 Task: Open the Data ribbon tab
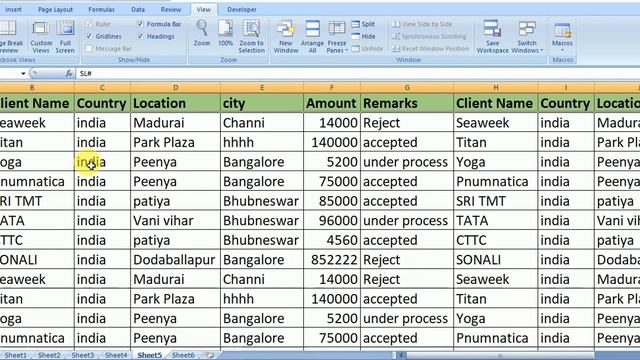[138, 9]
